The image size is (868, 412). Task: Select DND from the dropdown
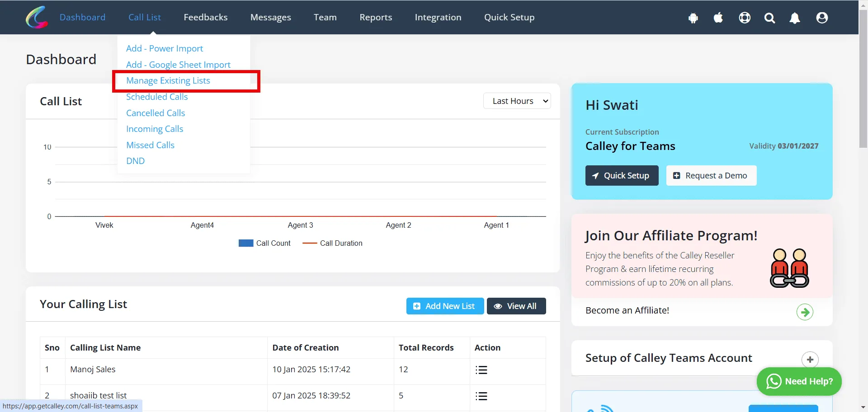point(135,161)
